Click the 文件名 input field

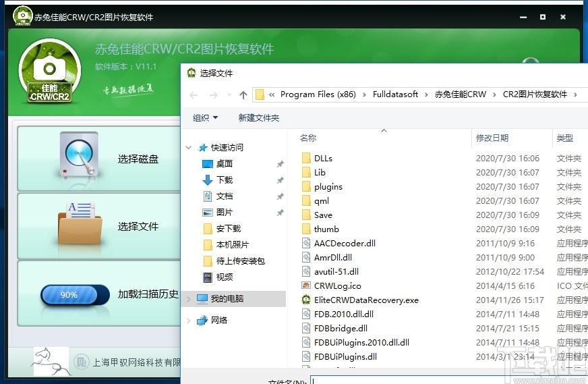click(449, 380)
